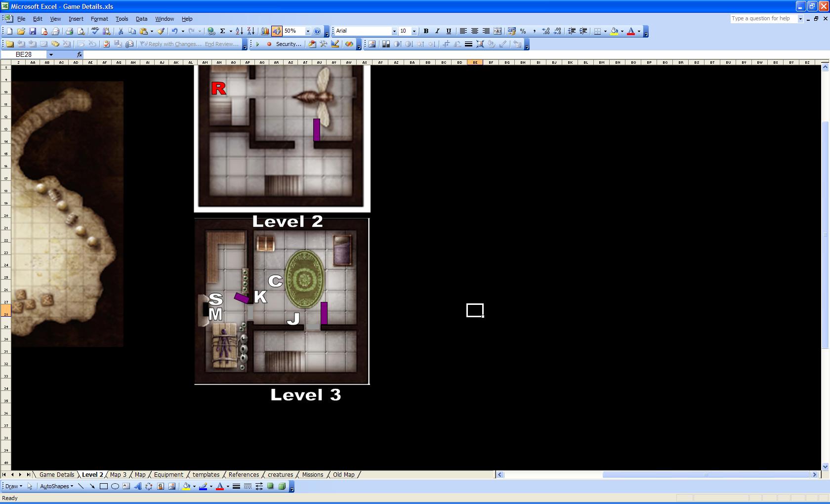Open the AutoShapes dropdown menu
This screenshot has height=504, width=830.
pyautogui.click(x=56, y=486)
